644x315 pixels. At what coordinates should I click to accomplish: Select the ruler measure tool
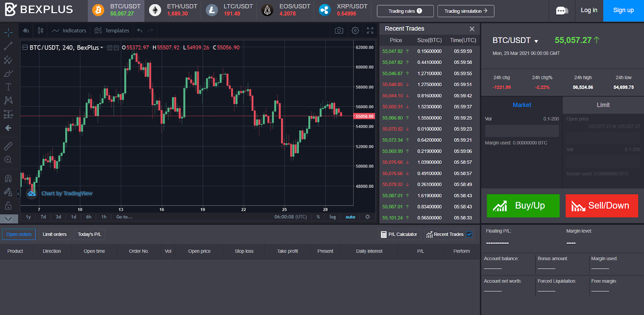[8, 146]
